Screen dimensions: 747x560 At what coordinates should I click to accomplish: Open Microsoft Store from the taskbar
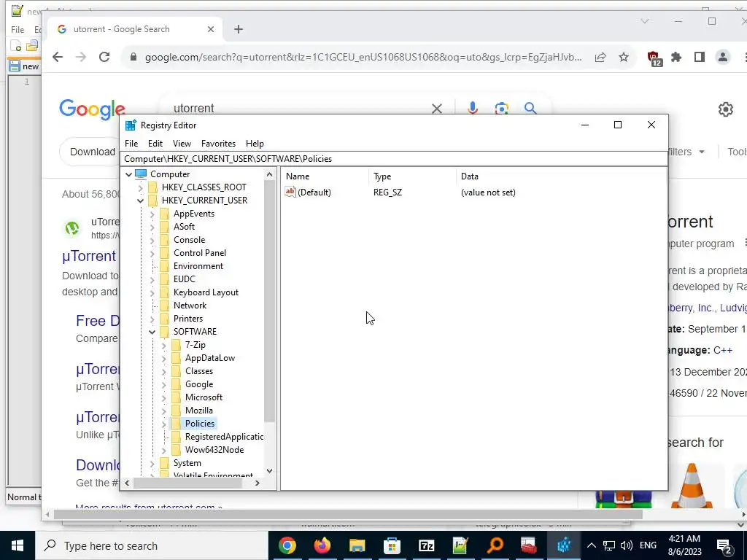point(392,545)
